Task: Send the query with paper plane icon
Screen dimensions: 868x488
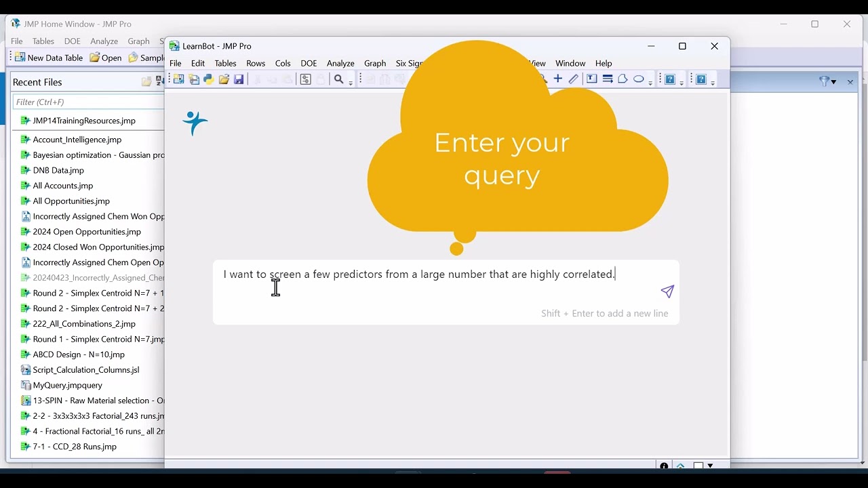Action: coord(668,291)
